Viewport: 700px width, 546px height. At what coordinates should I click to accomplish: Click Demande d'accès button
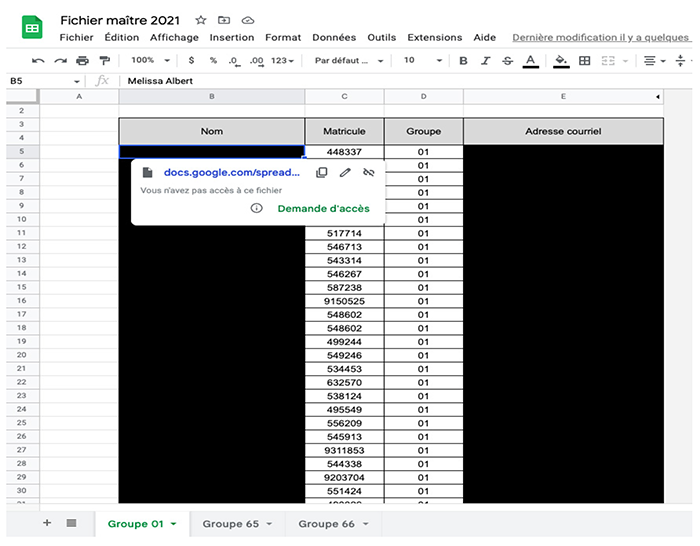[323, 208]
